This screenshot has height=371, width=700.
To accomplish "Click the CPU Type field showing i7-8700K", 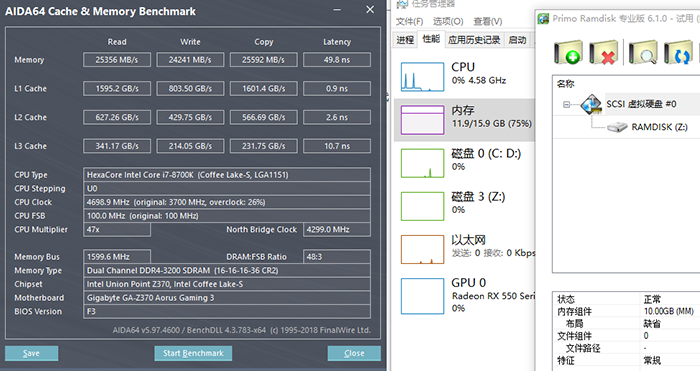I will [x=227, y=175].
